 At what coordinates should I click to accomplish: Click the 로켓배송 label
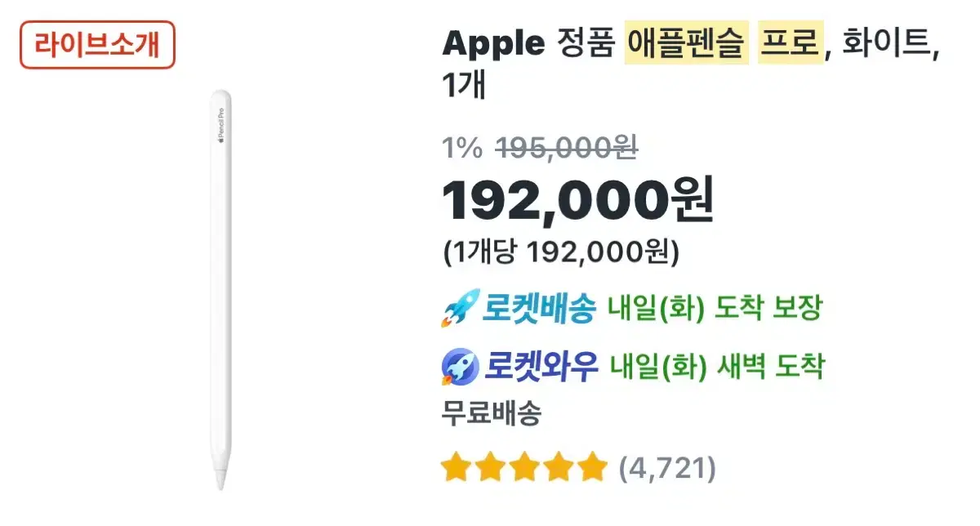click(540, 309)
